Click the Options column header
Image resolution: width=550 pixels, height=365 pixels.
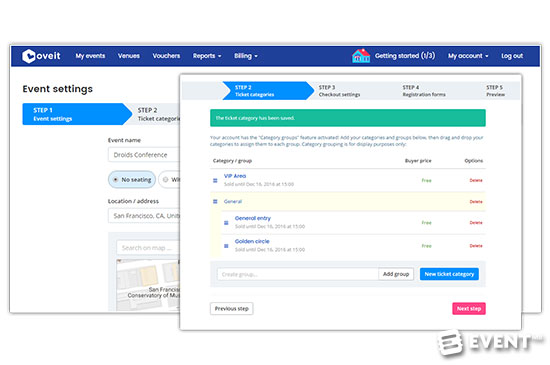pyautogui.click(x=474, y=161)
